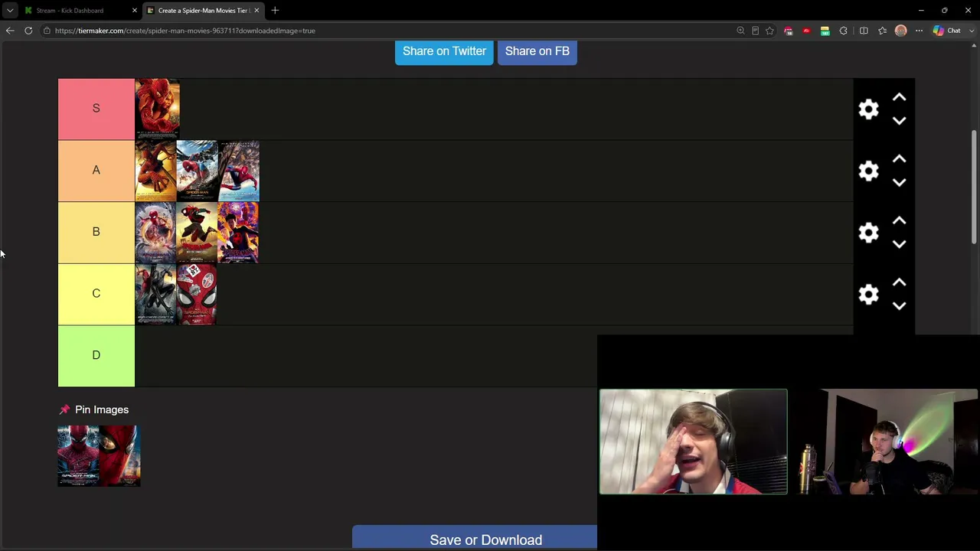Reload the tiermaker page
This screenshot has width=980, height=551.
[28, 31]
